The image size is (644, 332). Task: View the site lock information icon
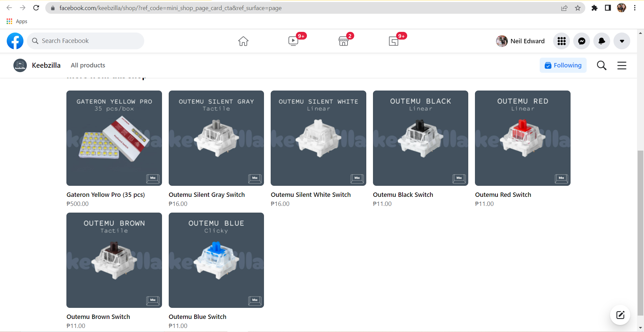[53, 8]
